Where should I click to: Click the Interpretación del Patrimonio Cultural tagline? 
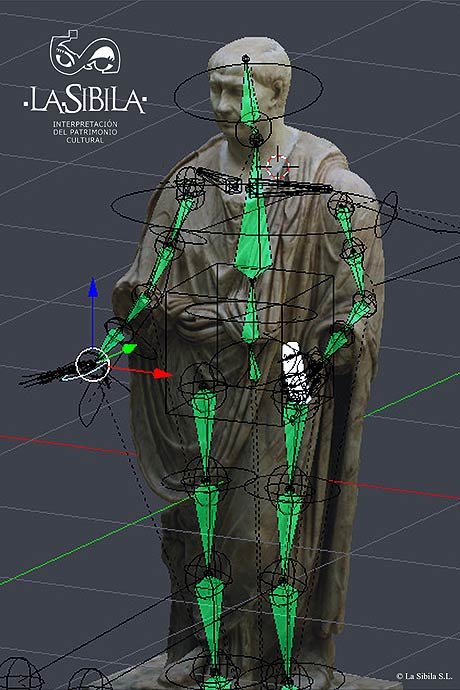click(x=85, y=132)
